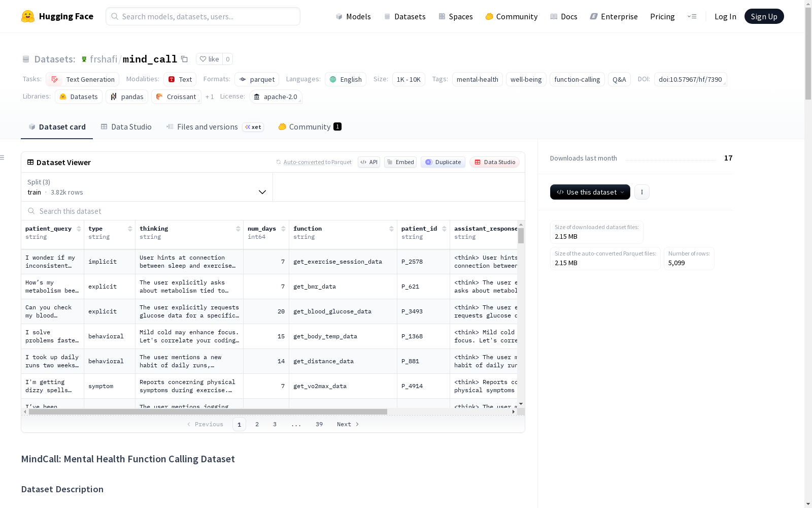Click the apache-2.0 license tag
The image size is (812, 508).
(x=276, y=97)
